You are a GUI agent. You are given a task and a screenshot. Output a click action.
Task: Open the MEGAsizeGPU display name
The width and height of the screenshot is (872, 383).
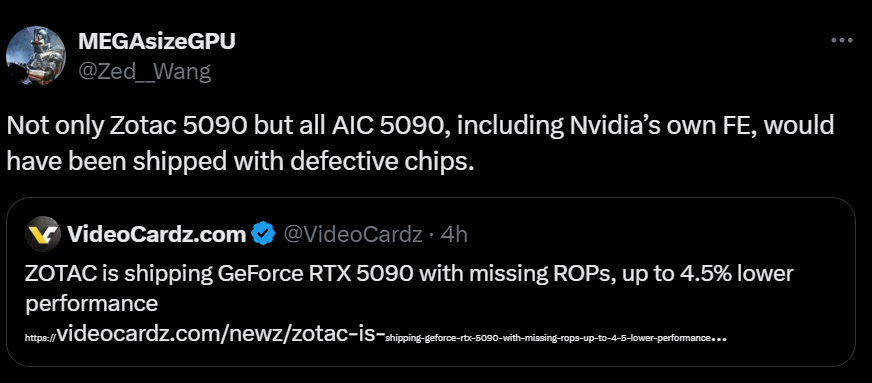[157, 41]
